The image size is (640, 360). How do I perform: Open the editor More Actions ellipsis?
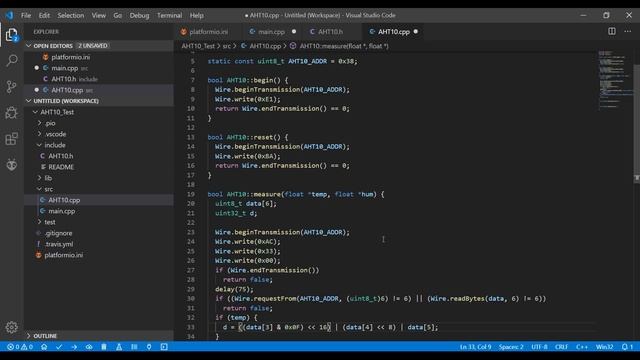(627, 31)
